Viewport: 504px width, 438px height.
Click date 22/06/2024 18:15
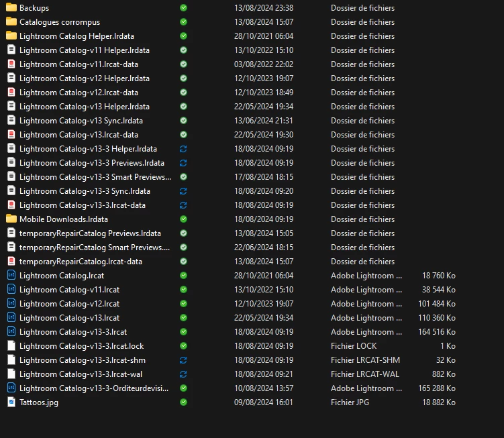[x=264, y=248]
